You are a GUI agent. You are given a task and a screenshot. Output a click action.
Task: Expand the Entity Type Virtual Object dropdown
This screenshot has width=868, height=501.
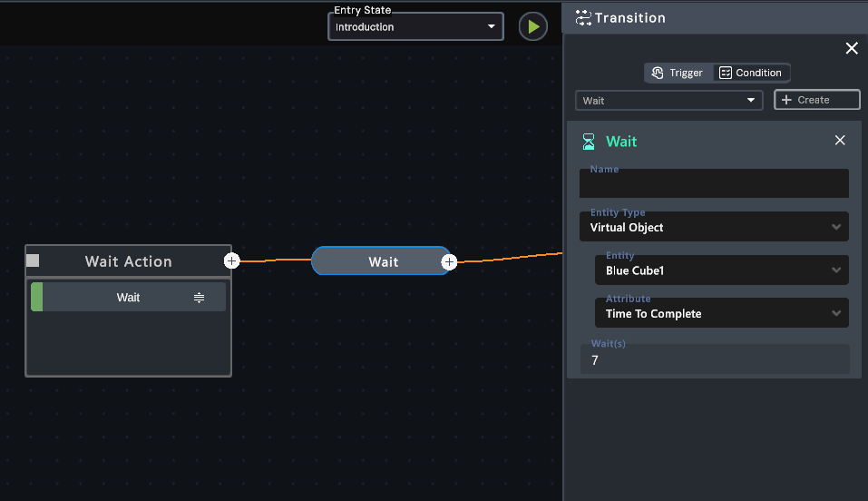[x=714, y=228]
